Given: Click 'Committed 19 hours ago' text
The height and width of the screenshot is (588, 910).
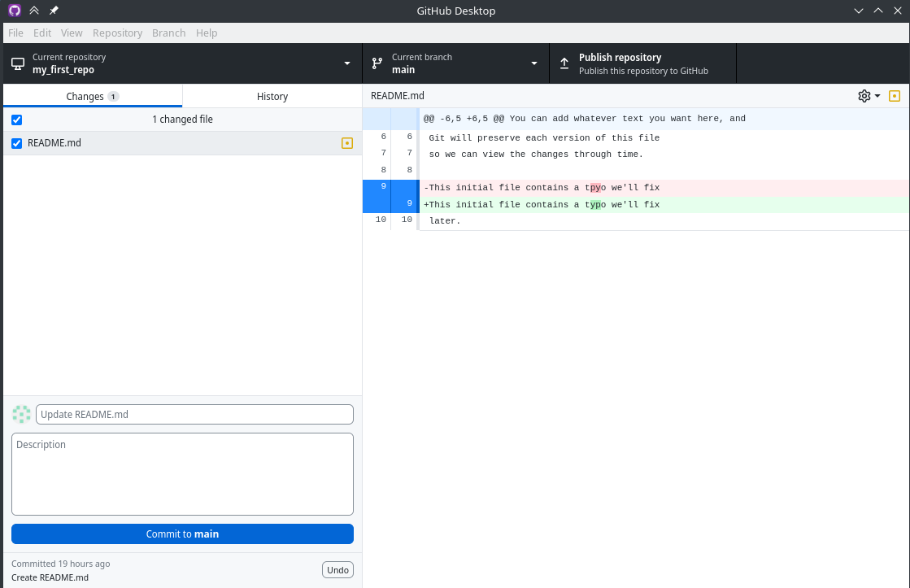Looking at the screenshot, I should [x=60, y=564].
